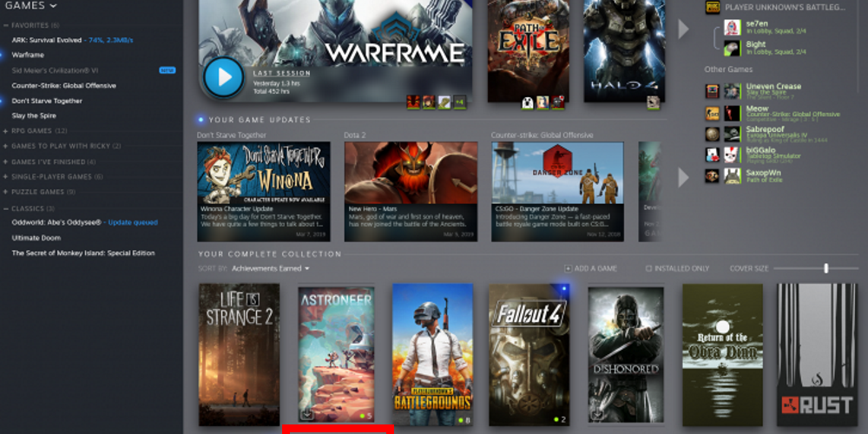Click the Europa Universalis icon beside Sabrepoof

click(x=713, y=134)
